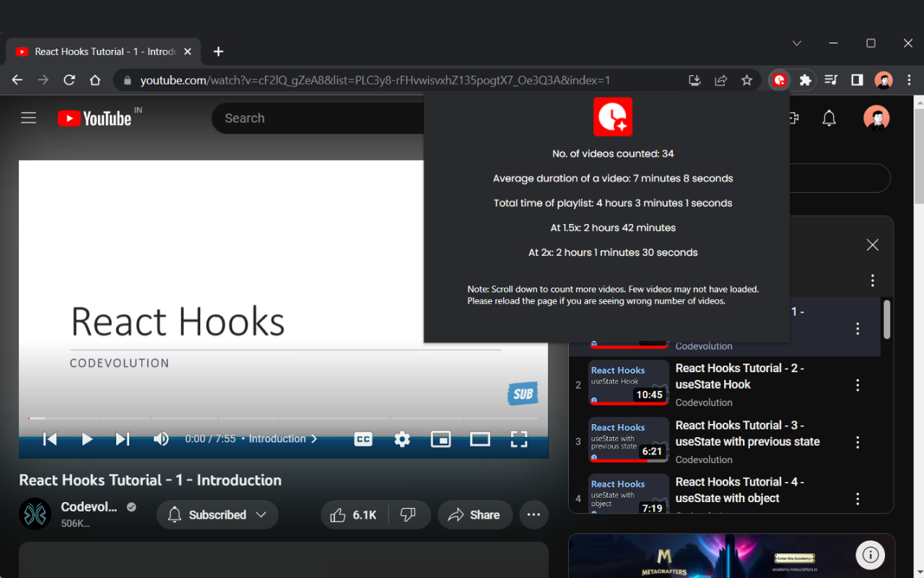Dislike the video
The image size is (924, 578).
click(409, 515)
